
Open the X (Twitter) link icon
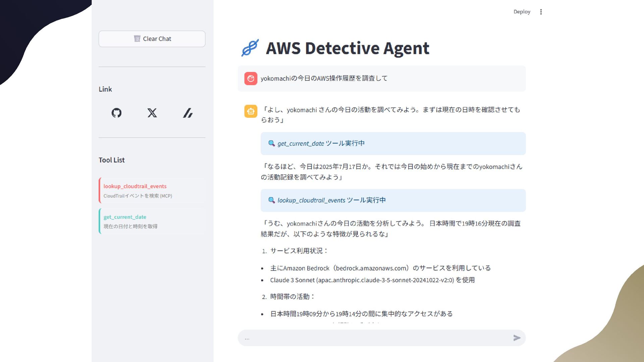pyautogui.click(x=152, y=113)
